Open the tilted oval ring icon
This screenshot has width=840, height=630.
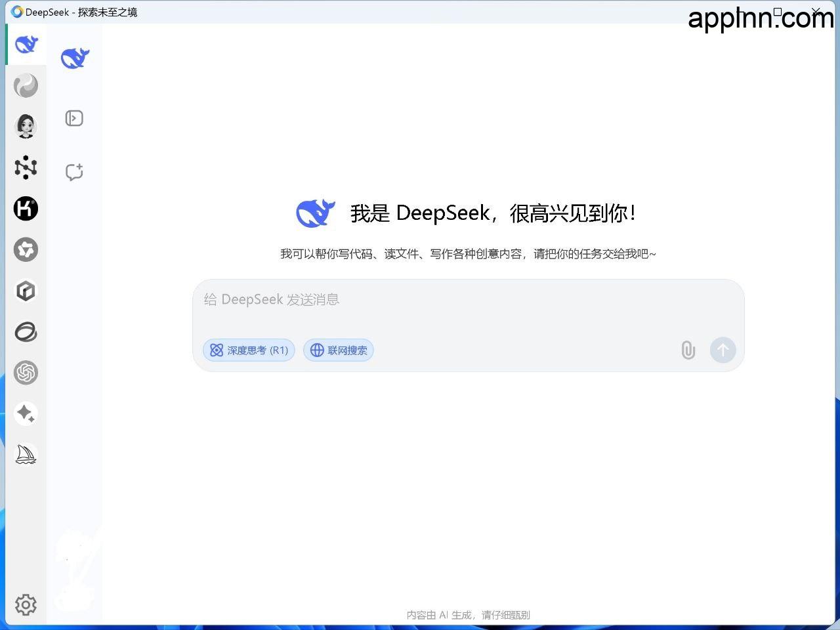pyautogui.click(x=26, y=331)
